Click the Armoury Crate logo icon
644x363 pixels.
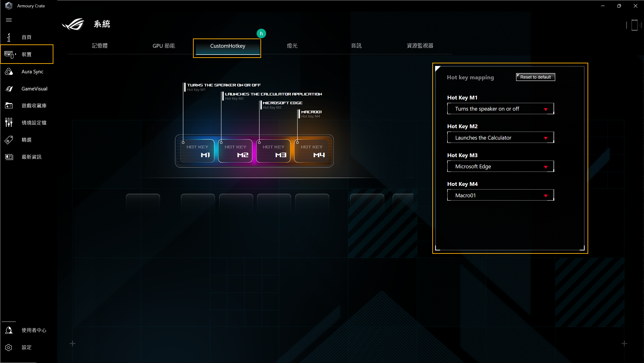coord(9,5)
